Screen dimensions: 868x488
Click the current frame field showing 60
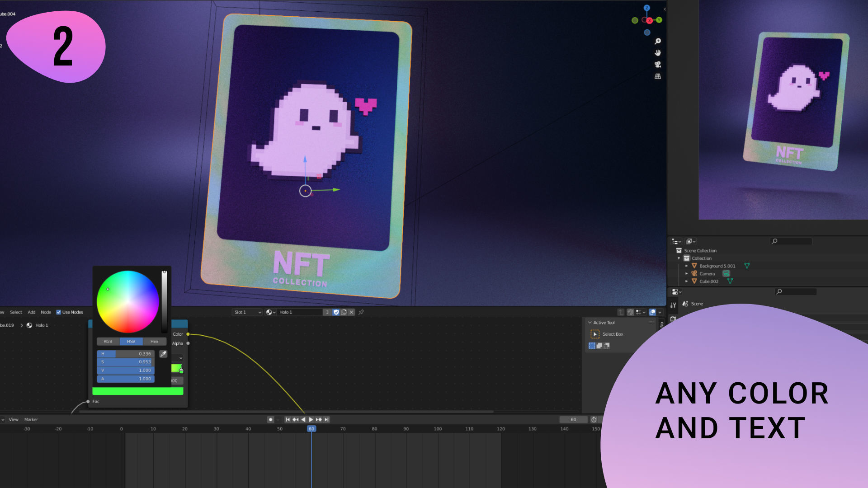click(x=573, y=420)
